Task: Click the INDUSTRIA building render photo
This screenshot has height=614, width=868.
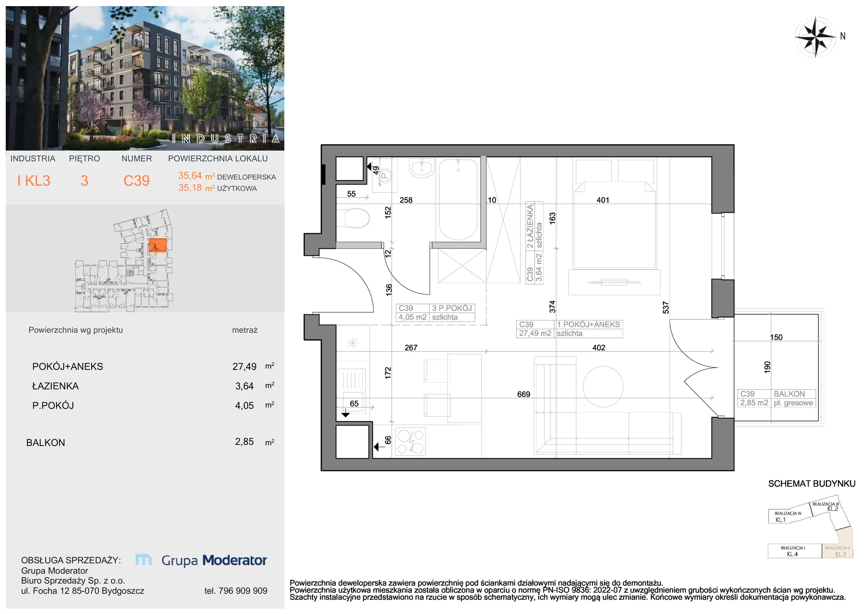Action: tap(145, 78)
